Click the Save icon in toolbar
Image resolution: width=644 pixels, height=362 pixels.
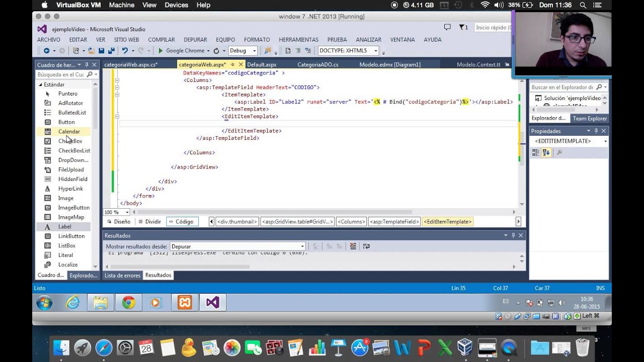point(101,51)
